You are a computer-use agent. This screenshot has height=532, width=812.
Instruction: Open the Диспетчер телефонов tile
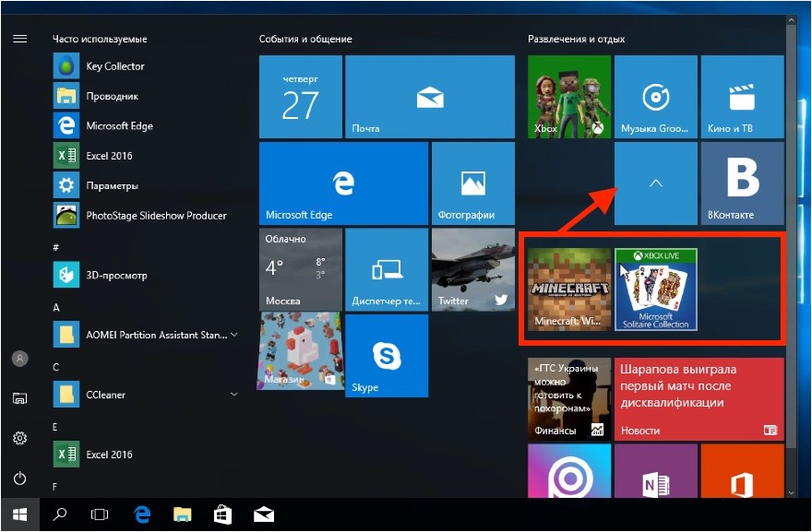point(387,269)
